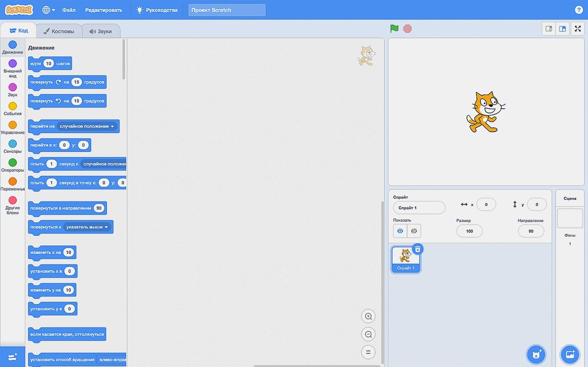Open the Файл menu
Screen dimensions: 588x367
69,10
